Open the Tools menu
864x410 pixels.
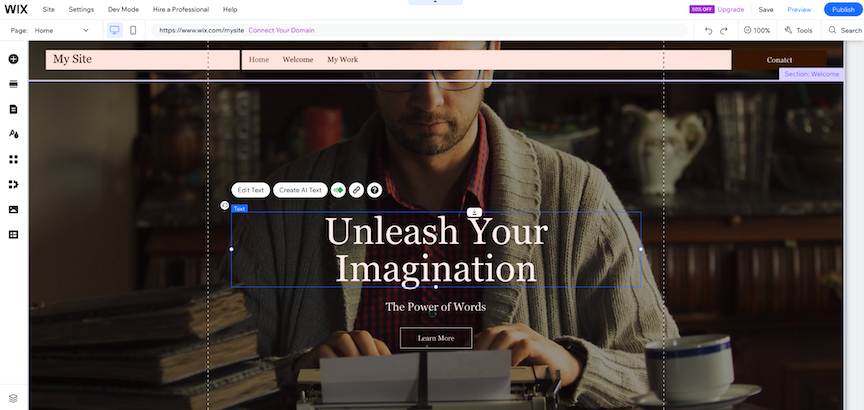[798, 30]
